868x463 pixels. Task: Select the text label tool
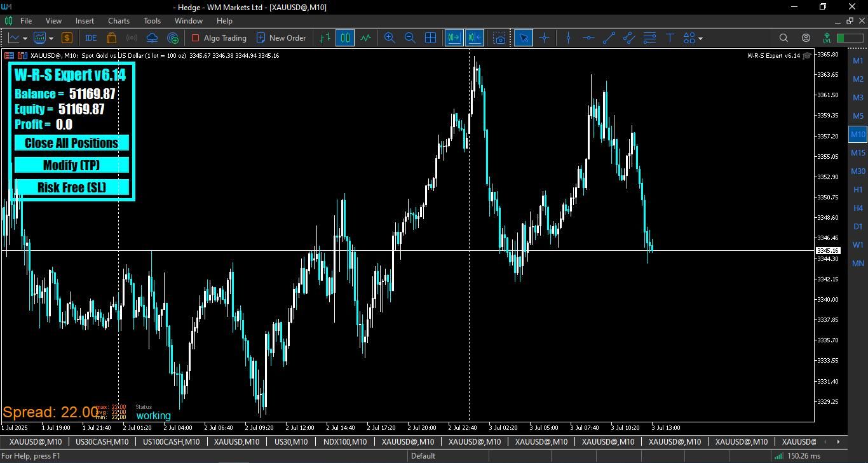click(x=670, y=38)
